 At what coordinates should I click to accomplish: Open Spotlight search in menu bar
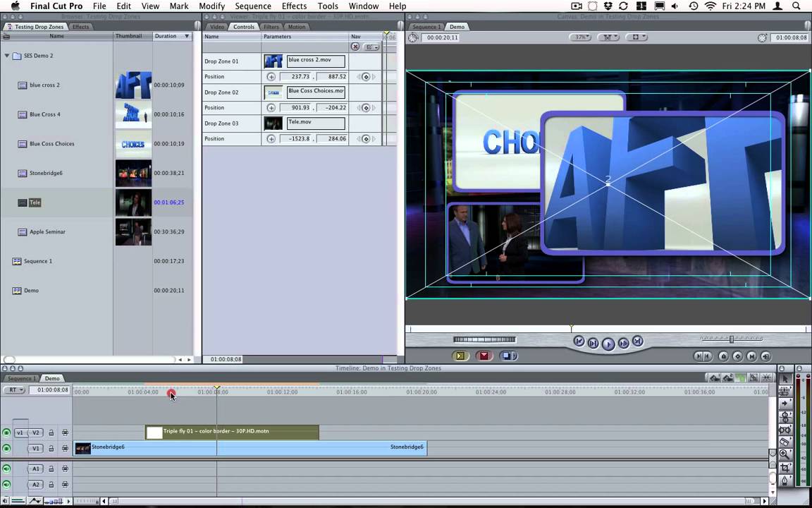pos(796,6)
